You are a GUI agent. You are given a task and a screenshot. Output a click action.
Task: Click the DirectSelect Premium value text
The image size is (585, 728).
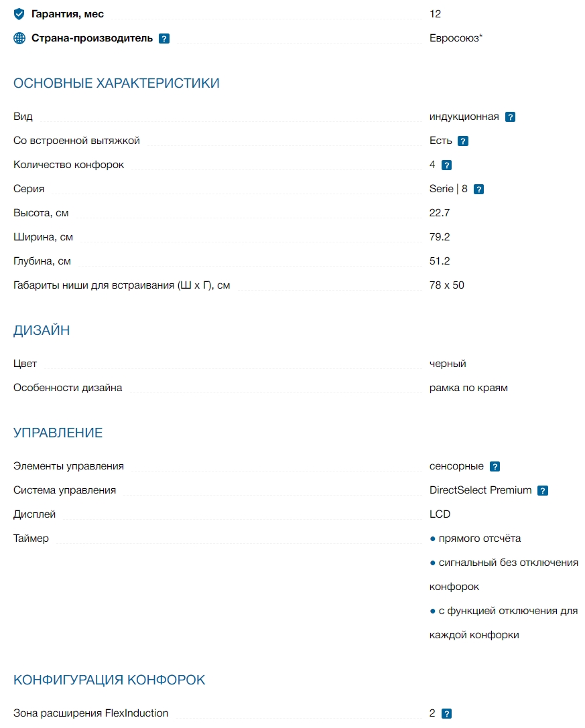click(x=480, y=490)
